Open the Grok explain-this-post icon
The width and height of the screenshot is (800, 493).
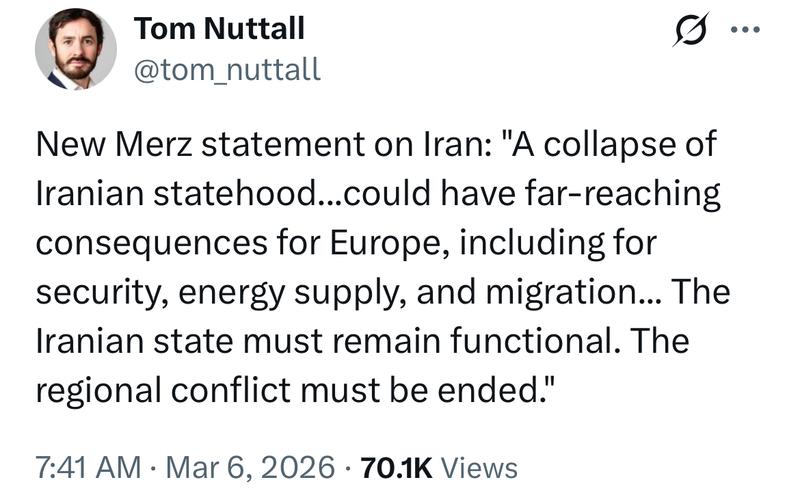click(x=691, y=30)
